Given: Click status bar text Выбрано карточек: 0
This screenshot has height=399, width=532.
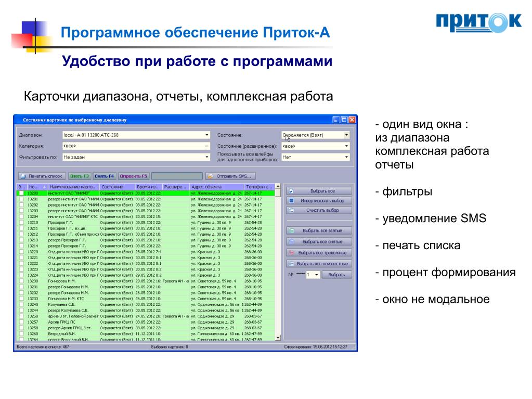Looking at the screenshot, I should tap(170, 347).
